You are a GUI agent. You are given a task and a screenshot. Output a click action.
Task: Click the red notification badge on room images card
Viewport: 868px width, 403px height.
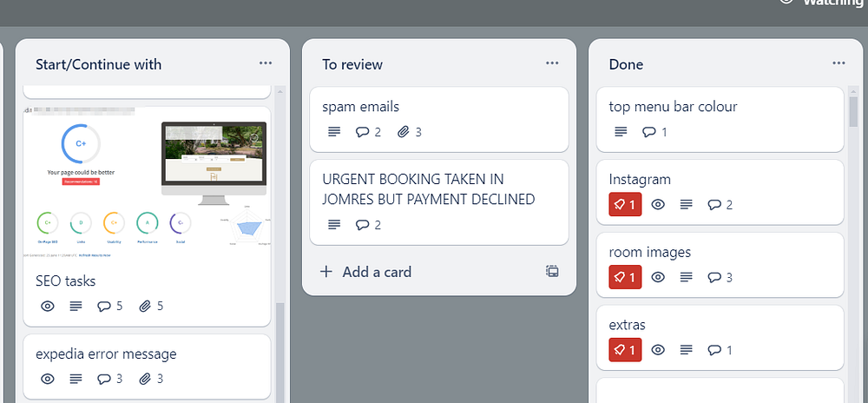point(625,277)
